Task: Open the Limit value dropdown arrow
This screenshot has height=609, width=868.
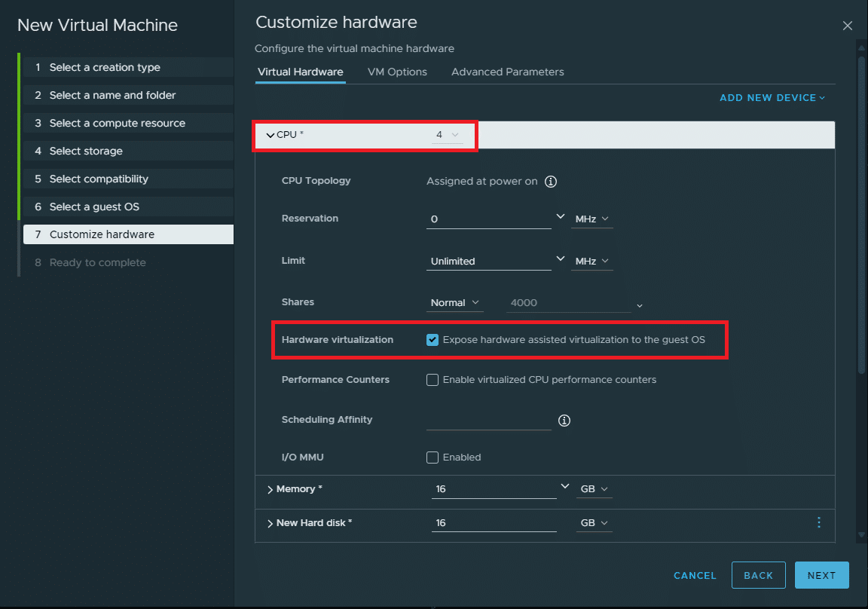Action: pos(561,259)
